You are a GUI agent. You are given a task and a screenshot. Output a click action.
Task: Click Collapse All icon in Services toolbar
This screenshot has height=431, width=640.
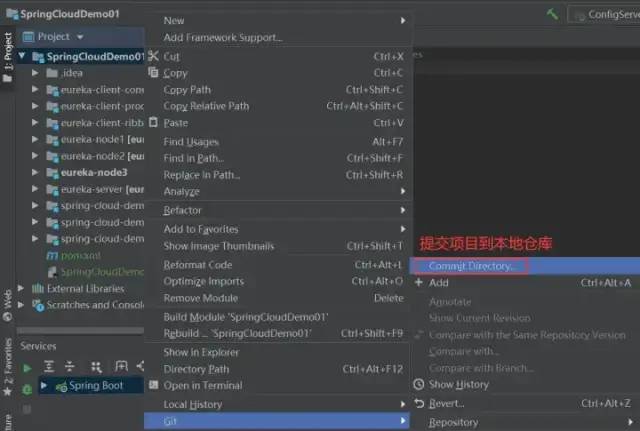[70, 366]
